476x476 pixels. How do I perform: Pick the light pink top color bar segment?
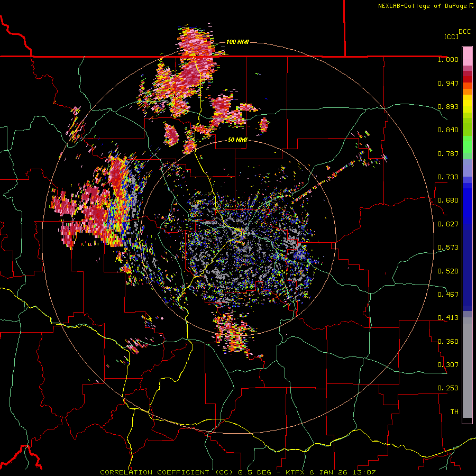467,56
